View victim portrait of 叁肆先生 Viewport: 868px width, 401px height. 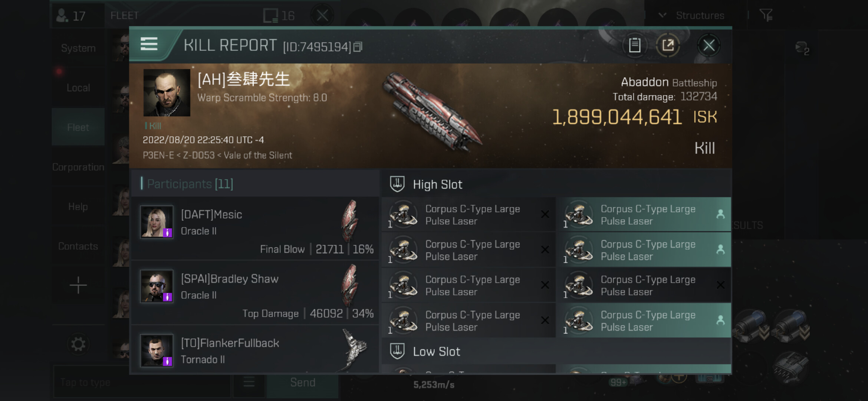coord(167,93)
